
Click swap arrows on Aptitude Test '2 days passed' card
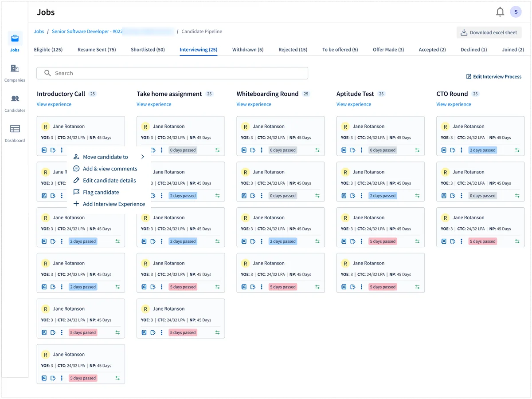pos(417,196)
